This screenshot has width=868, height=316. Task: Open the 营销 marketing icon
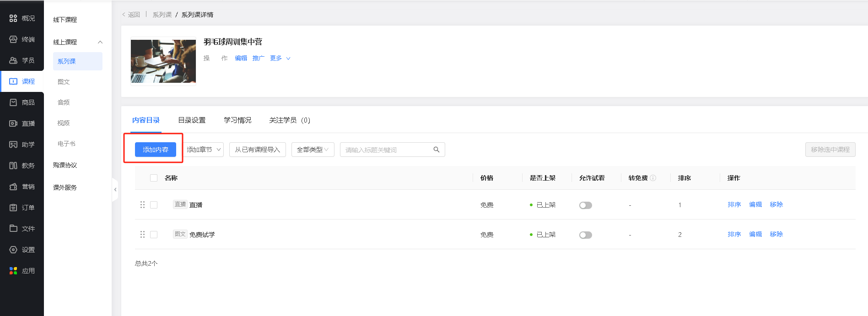[13, 187]
